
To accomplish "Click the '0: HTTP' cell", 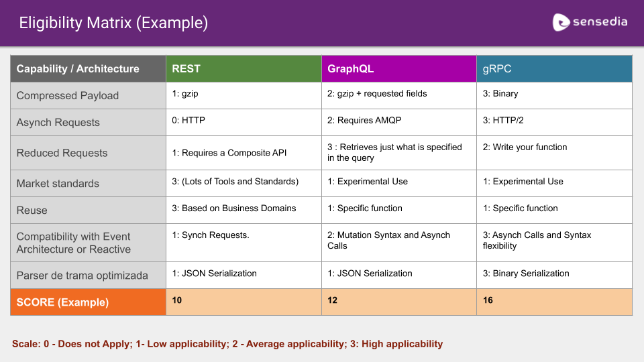I will [x=244, y=122].
